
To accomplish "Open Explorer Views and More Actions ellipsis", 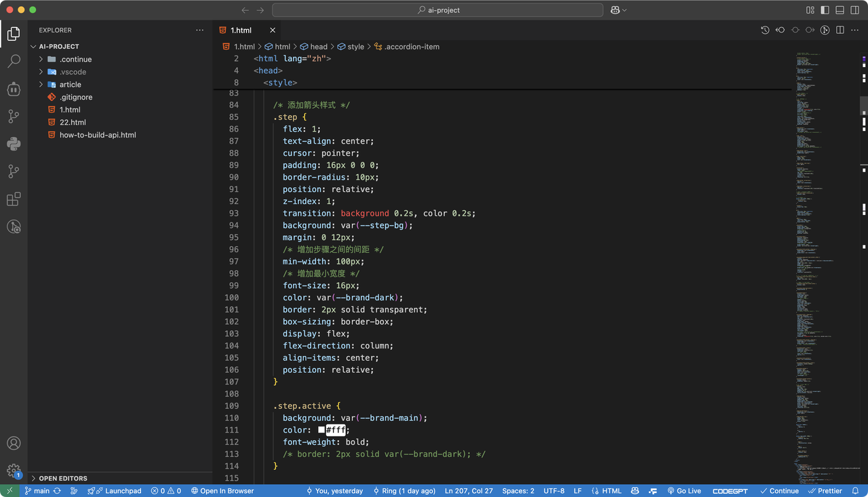I will click(x=199, y=30).
